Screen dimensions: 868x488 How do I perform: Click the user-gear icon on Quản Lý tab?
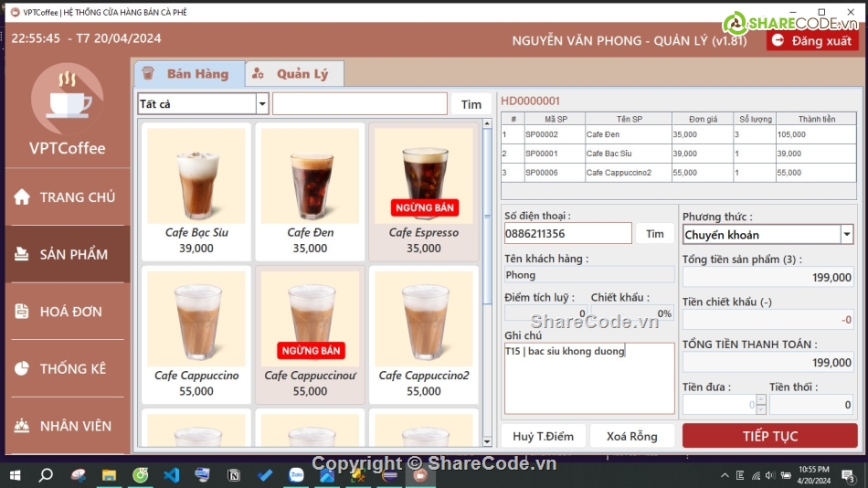point(258,73)
